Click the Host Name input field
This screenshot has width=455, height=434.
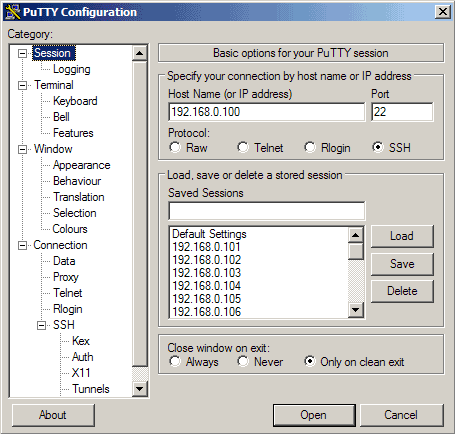click(x=267, y=112)
